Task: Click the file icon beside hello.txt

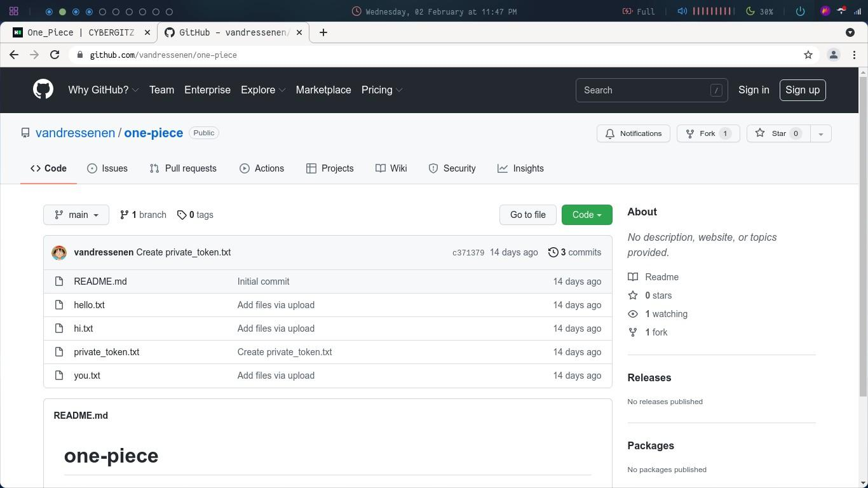Action: pos(59,305)
